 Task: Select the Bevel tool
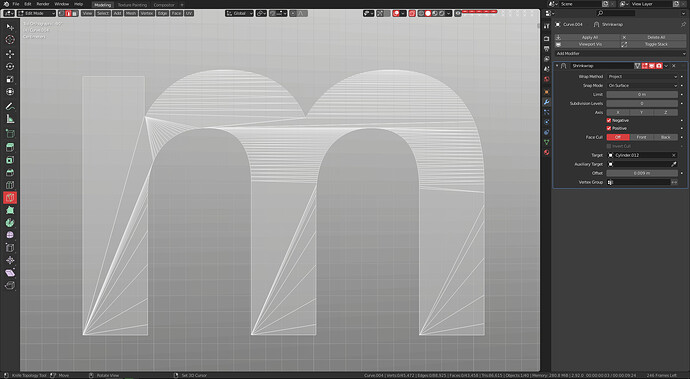tap(10, 173)
